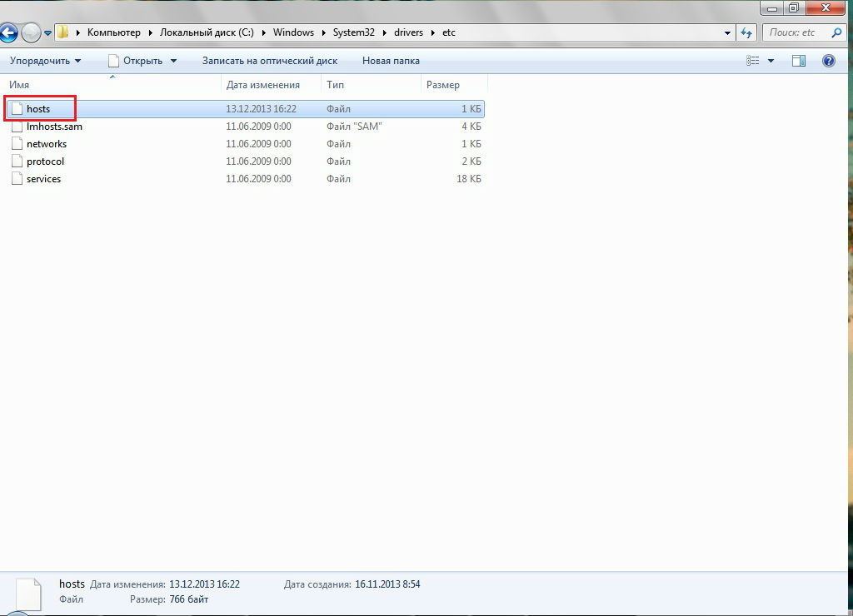Select the protocol file
The height and width of the screenshot is (616, 853).
coord(45,161)
